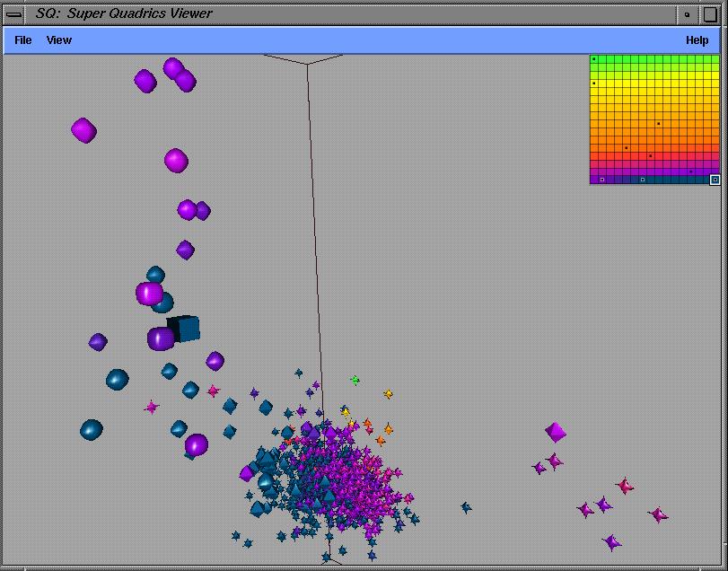Viewport: 728px width, 571px height.
Task: Click the minimize button with small dot
Action: (688, 13)
